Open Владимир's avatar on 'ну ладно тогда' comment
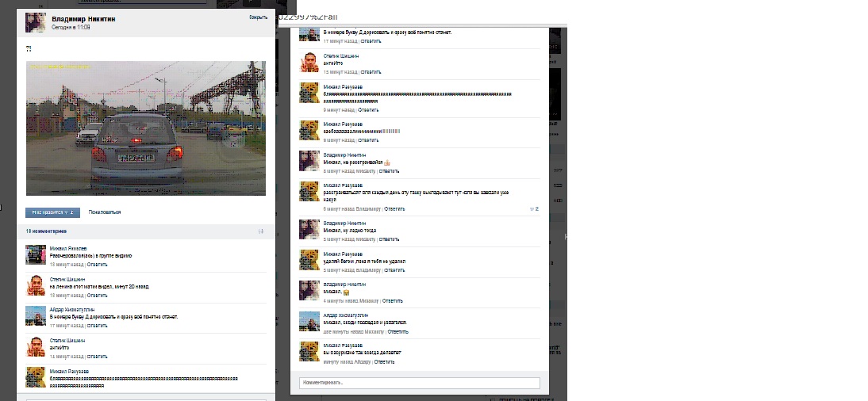This screenshot has height=401, width=868. pyautogui.click(x=309, y=229)
